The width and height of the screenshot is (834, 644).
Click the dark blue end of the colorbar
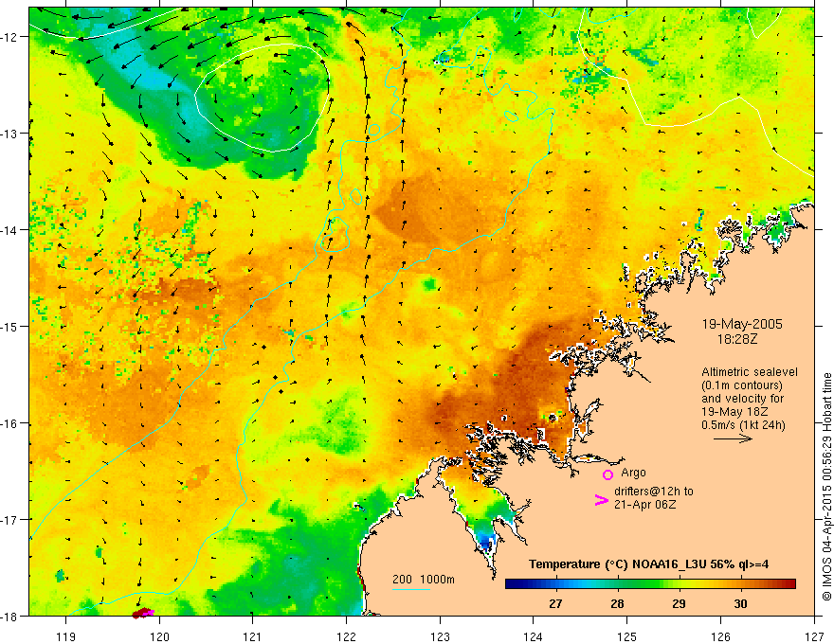[x=513, y=584]
